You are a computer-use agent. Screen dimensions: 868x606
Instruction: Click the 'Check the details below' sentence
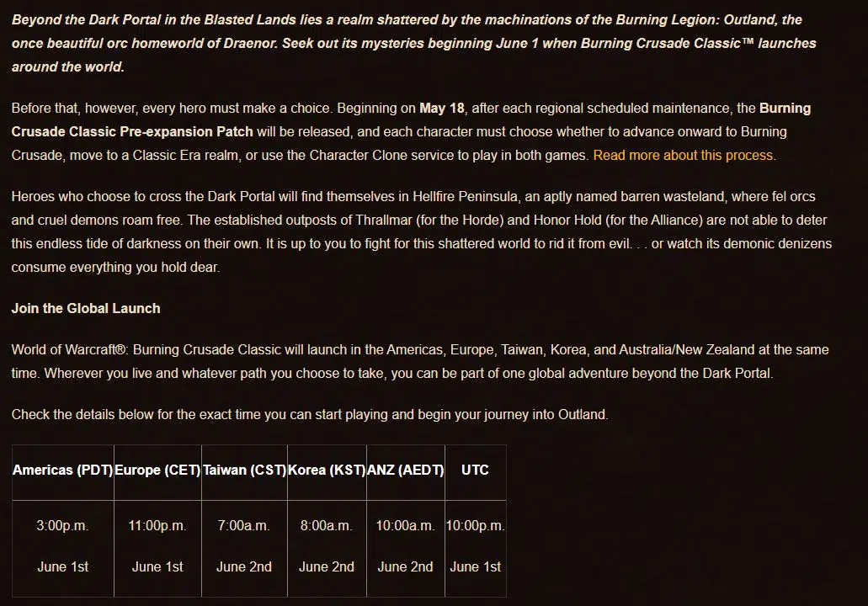coord(309,414)
